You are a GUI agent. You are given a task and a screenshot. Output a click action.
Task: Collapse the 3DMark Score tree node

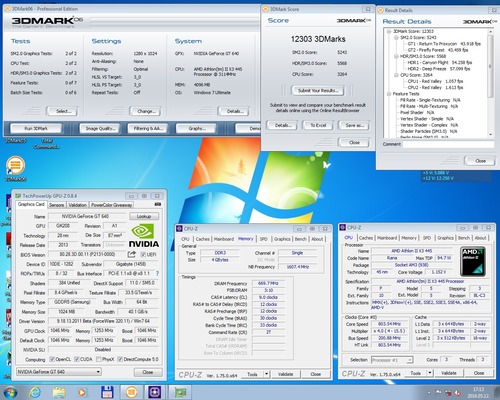tap(389, 31)
